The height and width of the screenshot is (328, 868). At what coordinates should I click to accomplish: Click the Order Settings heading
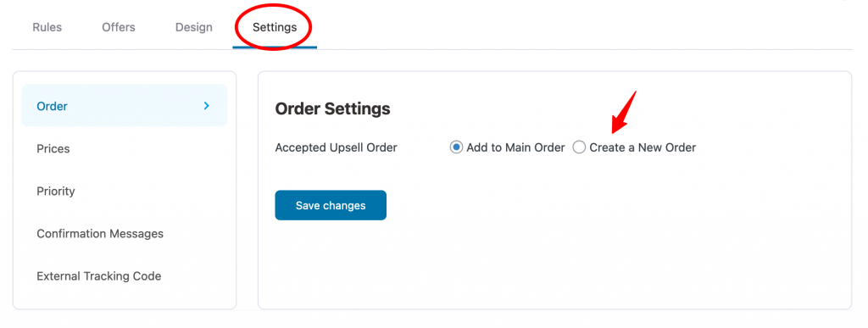tap(332, 108)
